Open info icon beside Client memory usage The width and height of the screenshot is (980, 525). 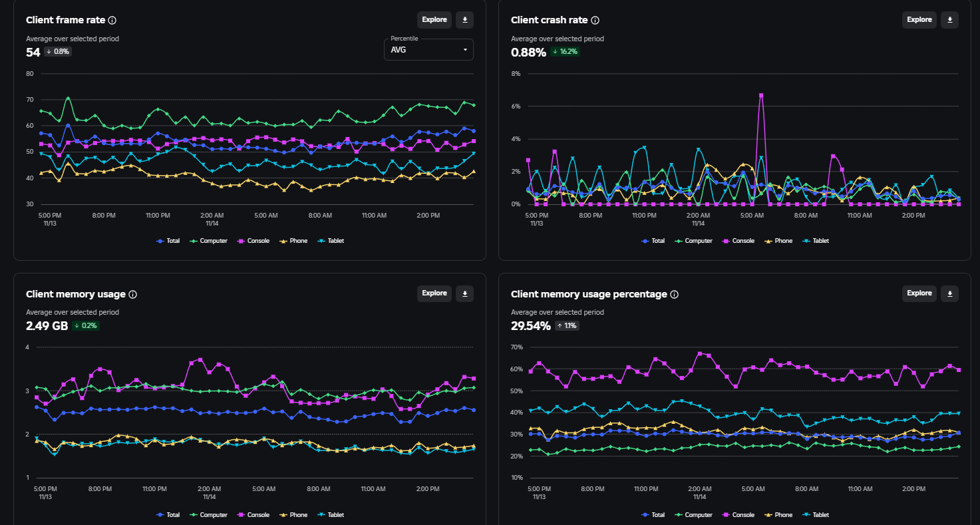[132, 294]
